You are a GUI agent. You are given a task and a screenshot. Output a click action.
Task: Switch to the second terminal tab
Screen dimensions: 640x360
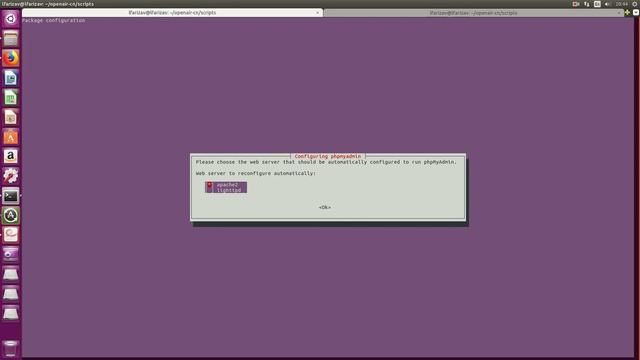473,13
